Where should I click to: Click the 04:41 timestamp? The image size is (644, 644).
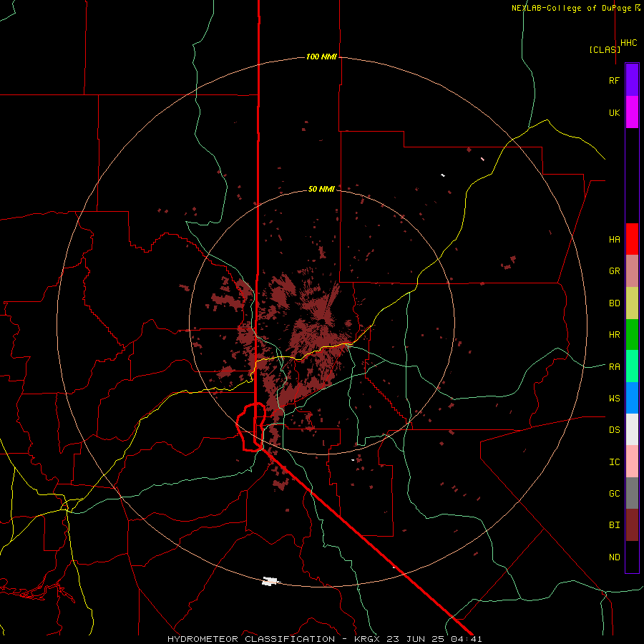point(466,639)
